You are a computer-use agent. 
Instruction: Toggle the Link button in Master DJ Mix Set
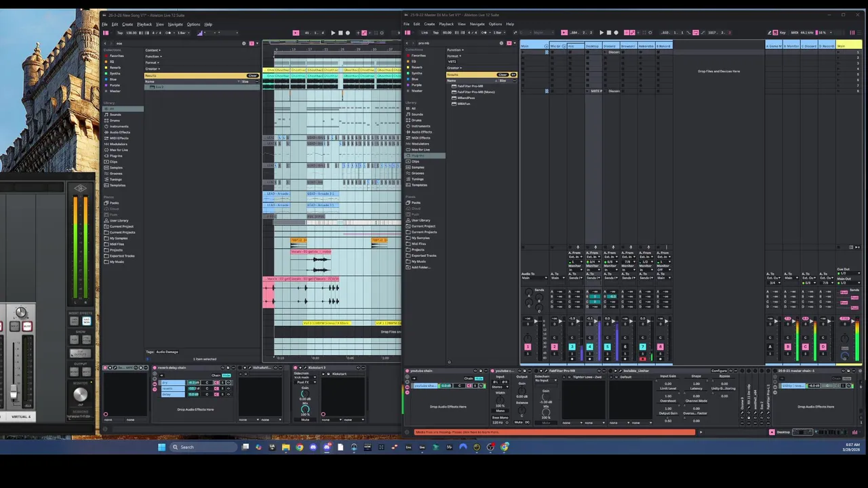(x=425, y=33)
